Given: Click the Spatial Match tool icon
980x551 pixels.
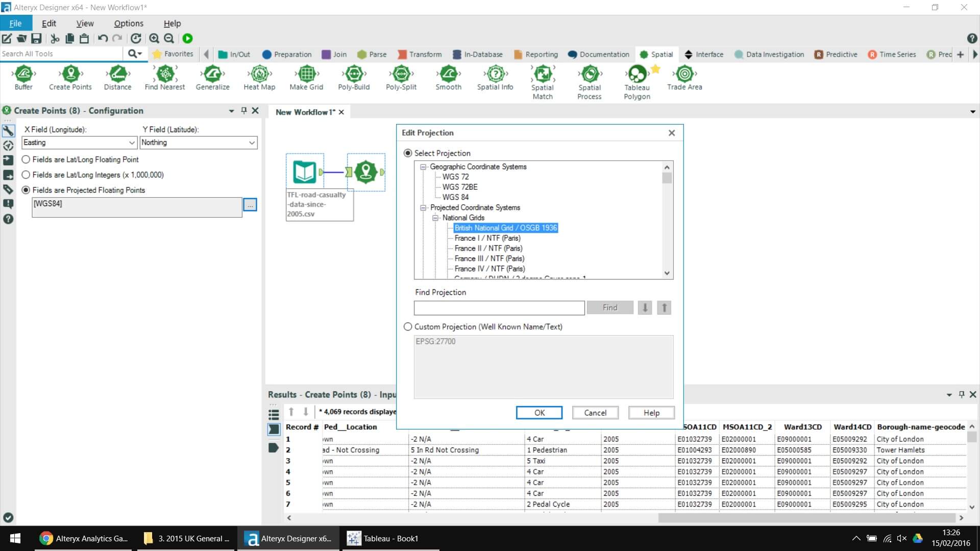Looking at the screenshot, I should 543,74.
